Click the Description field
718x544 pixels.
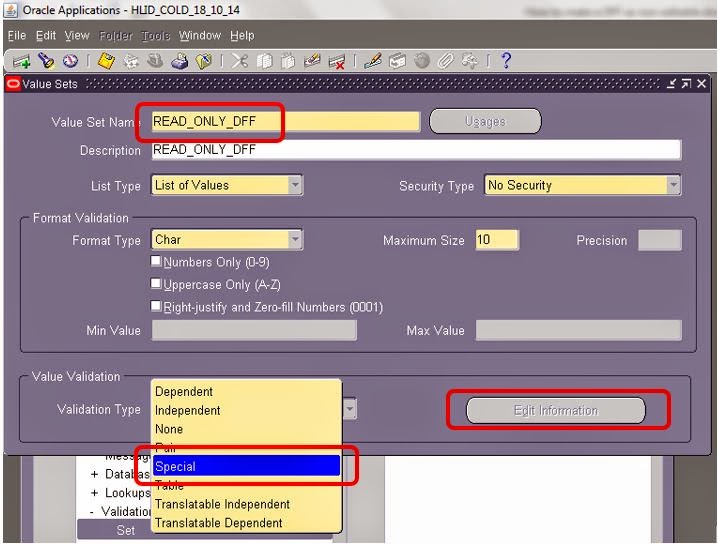pyautogui.click(x=416, y=150)
